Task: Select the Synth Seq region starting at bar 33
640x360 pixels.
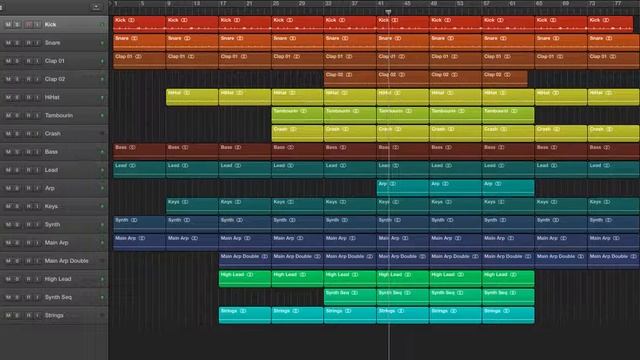Action: click(350, 297)
